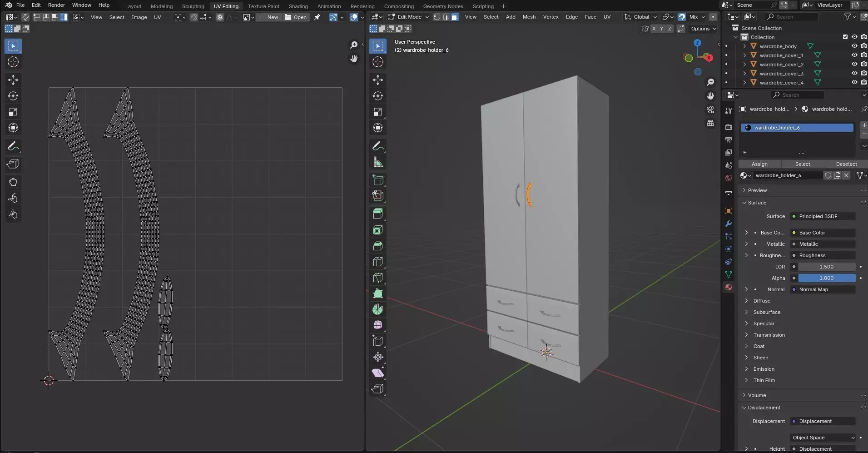The height and width of the screenshot is (453, 868).
Task: Expand the Subsurface section
Action: [x=767, y=312]
